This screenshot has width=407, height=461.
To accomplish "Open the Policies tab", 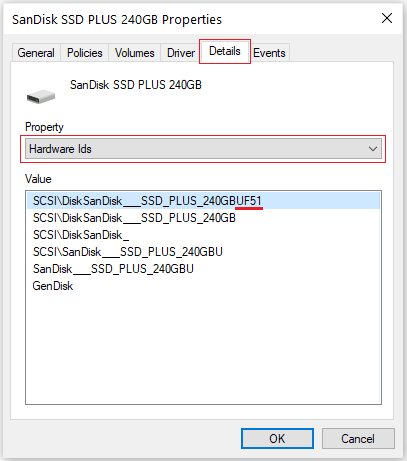I will (84, 53).
